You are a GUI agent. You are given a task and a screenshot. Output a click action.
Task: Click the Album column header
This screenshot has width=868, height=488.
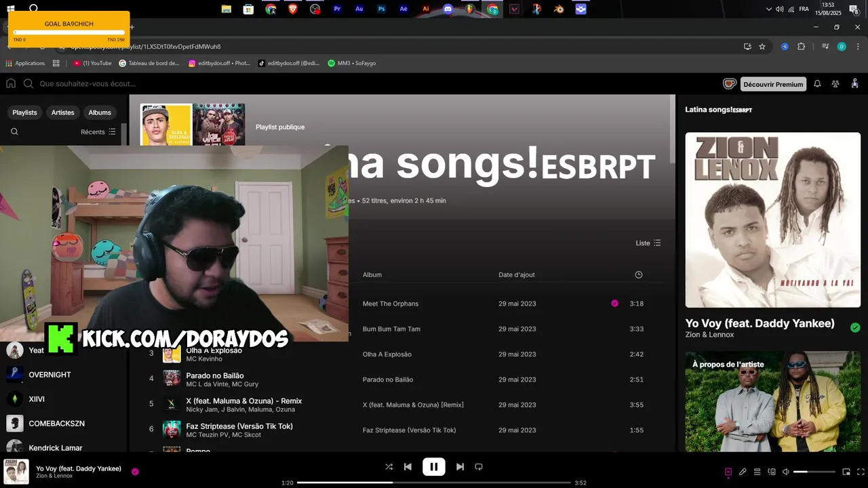tap(372, 274)
